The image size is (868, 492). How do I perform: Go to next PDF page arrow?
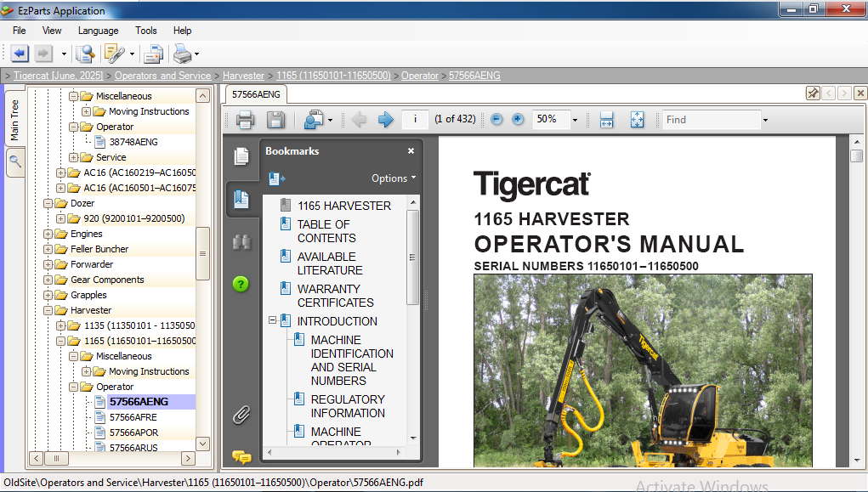[x=386, y=119]
